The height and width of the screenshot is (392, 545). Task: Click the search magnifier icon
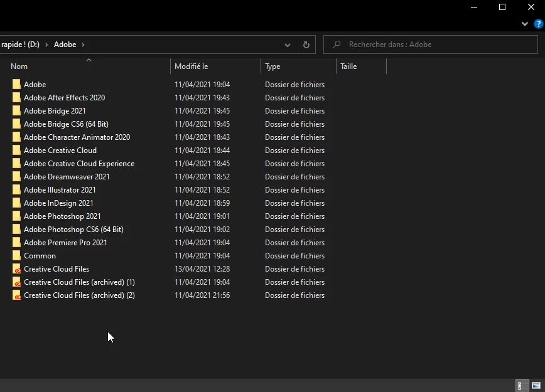tap(337, 45)
